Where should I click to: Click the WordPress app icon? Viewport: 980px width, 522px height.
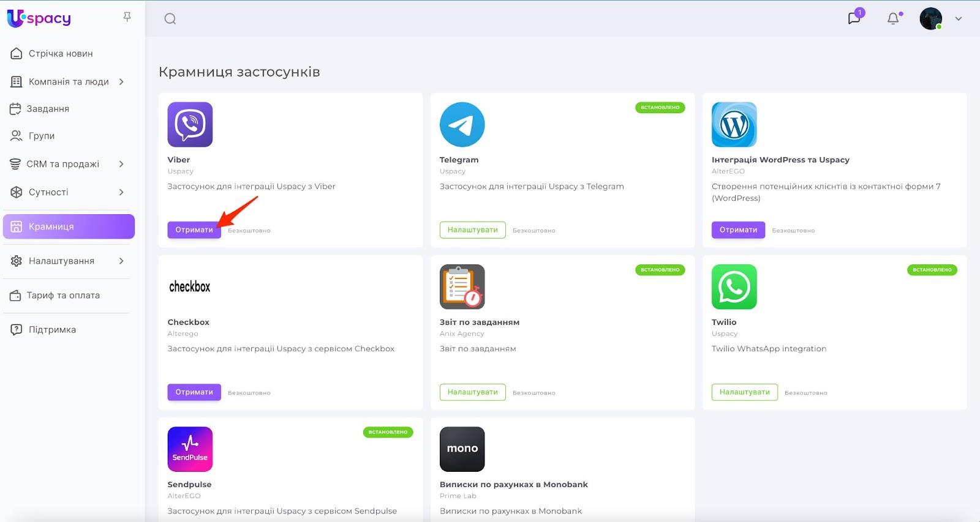click(x=734, y=125)
